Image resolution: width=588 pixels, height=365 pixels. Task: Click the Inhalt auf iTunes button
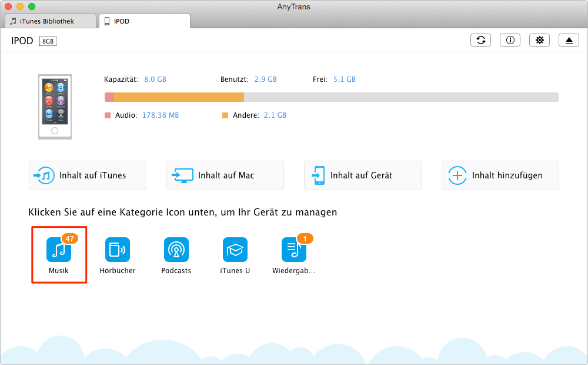pyautogui.click(x=88, y=175)
